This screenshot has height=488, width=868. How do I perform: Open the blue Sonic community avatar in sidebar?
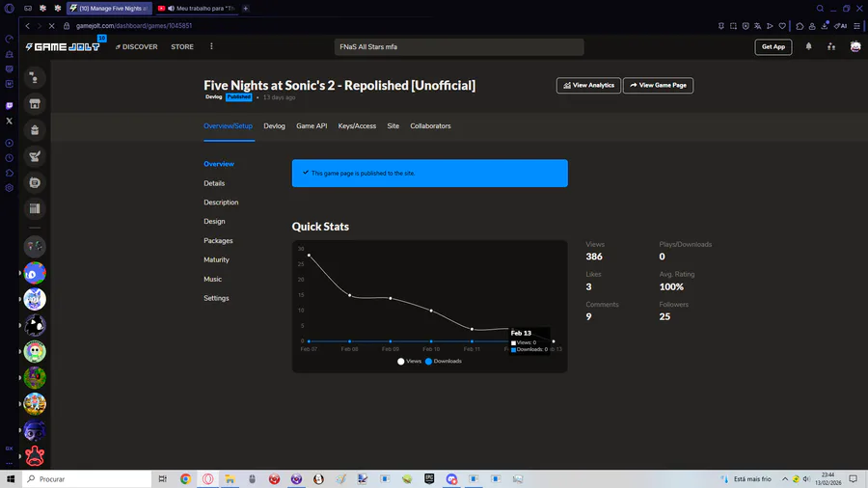coord(35,273)
